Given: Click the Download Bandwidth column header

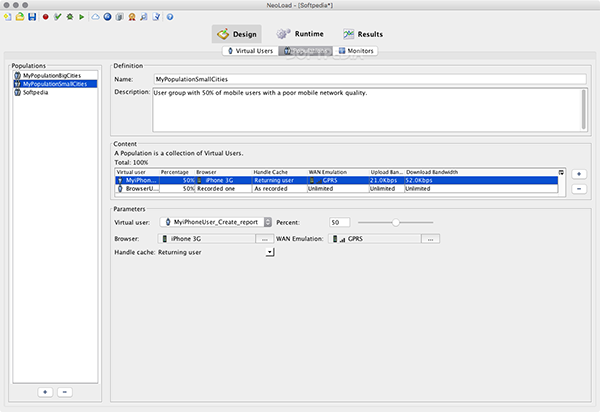Looking at the screenshot, I should click(481, 172).
